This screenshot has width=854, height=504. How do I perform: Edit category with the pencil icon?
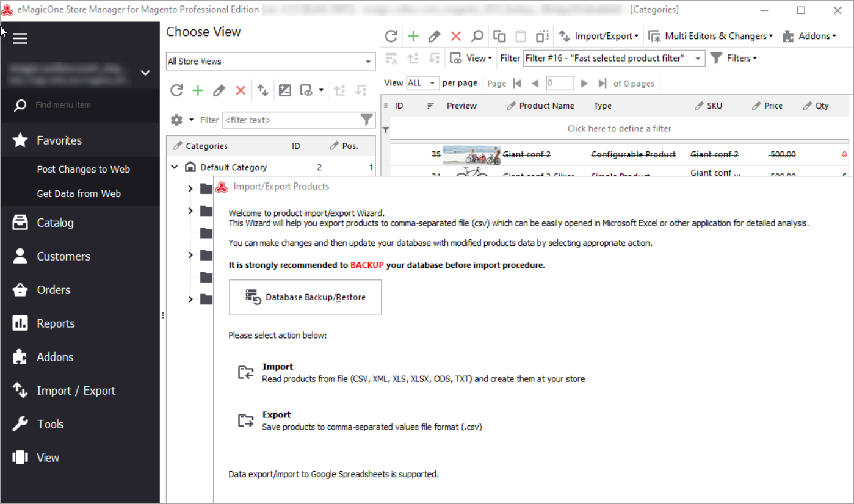pyautogui.click(x=219, y=90)
